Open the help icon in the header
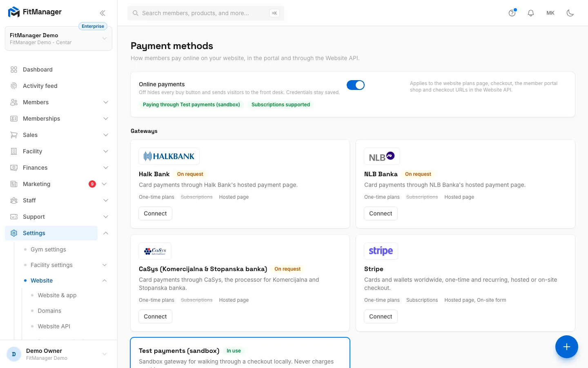 tap(512, 13)
